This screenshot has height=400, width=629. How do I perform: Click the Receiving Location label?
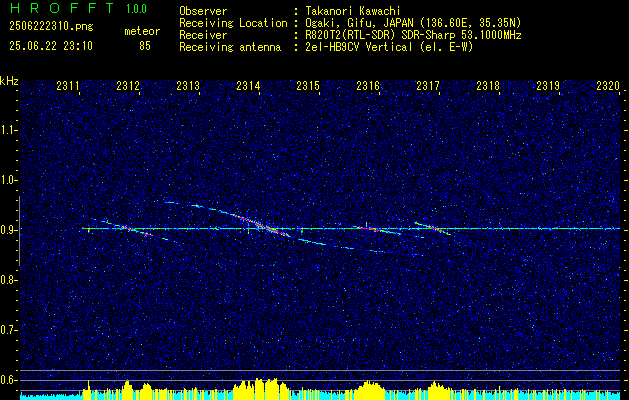[x=233, y=23]
